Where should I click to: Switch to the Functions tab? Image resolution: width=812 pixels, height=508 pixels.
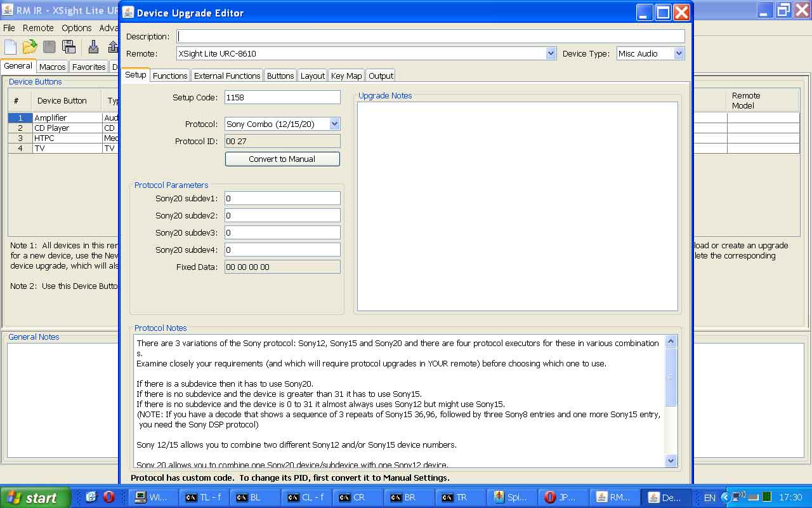170,76
